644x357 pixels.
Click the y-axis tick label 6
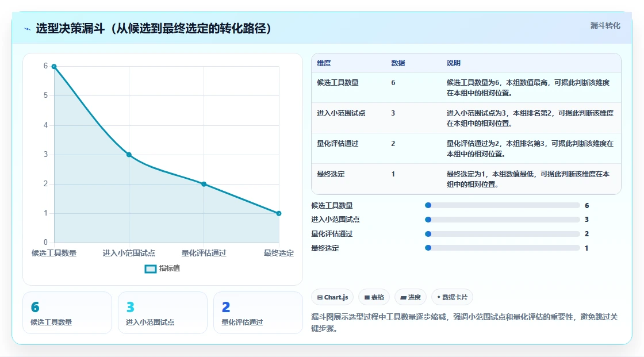[45, 66]
